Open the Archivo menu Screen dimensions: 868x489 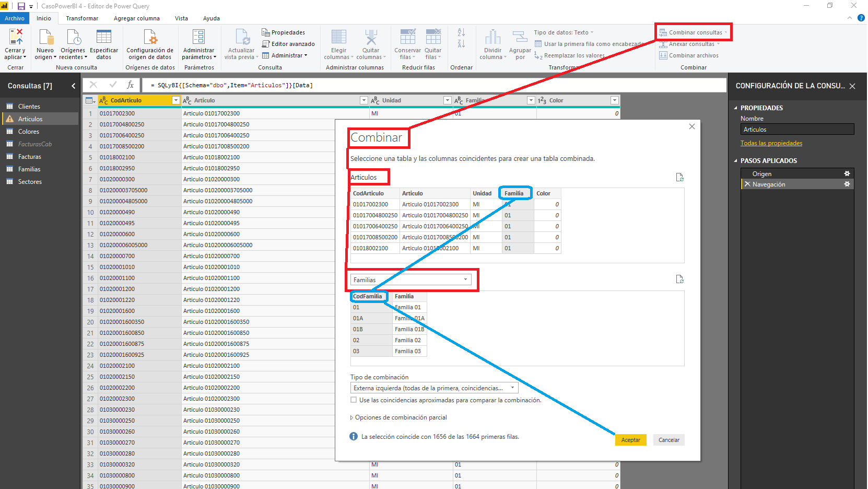point(15,18)
